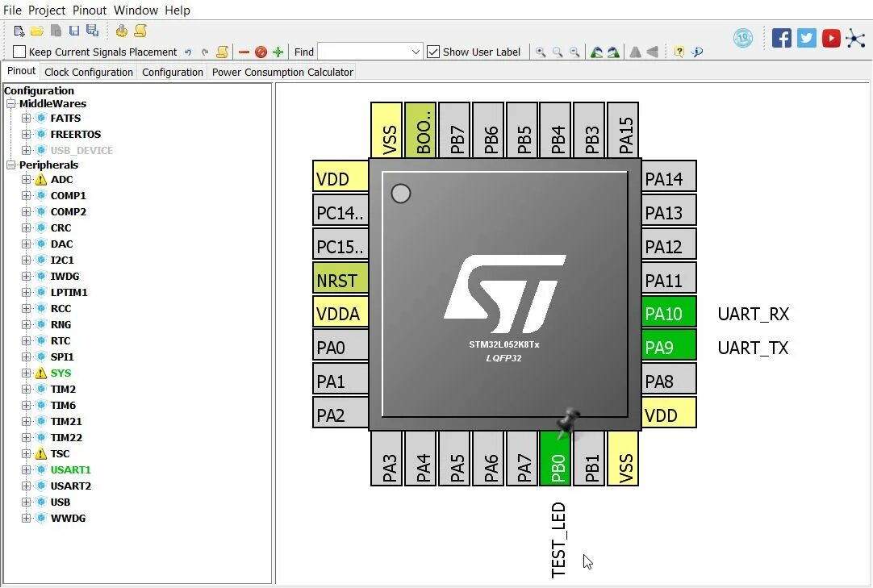The image size is (873, 588).
Task: Select WWDG in the peripherals tree
Action: pos(68,519)
